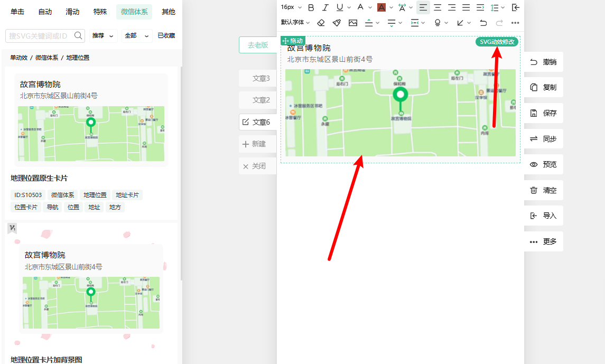Click the toolbar undo arrow
The height and width of the screenshot is (364, 605).
coord(483,23)
